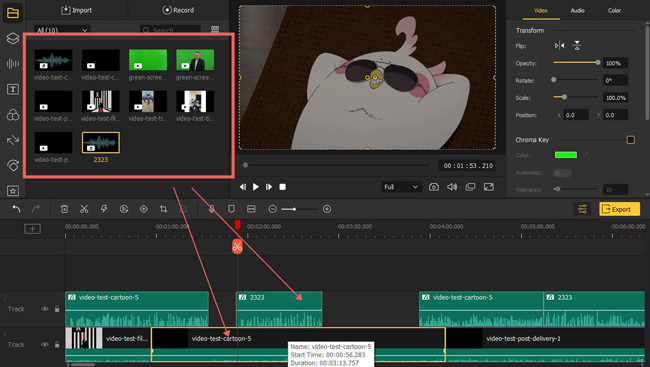Select the green-screen man thumbnail
650x367 pixels.
pos(195,60)
